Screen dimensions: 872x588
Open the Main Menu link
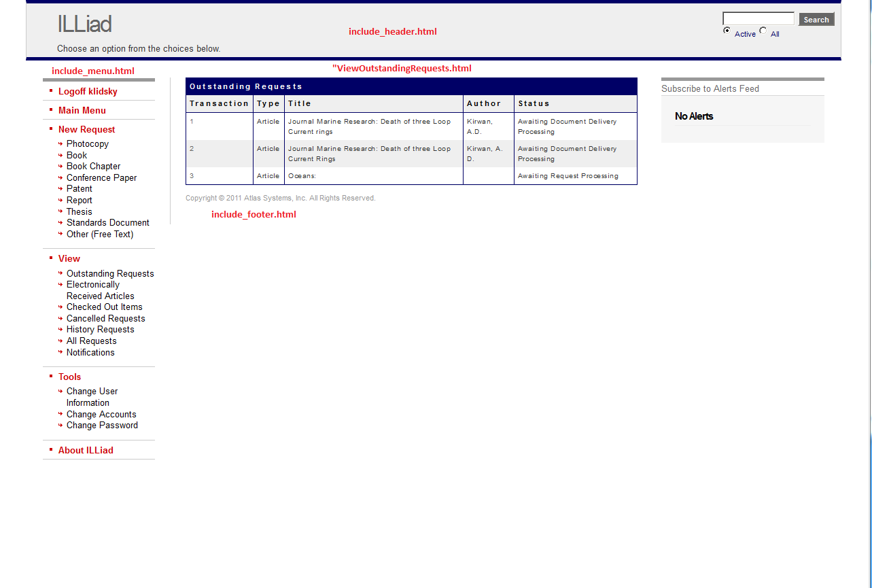point(82,110)
